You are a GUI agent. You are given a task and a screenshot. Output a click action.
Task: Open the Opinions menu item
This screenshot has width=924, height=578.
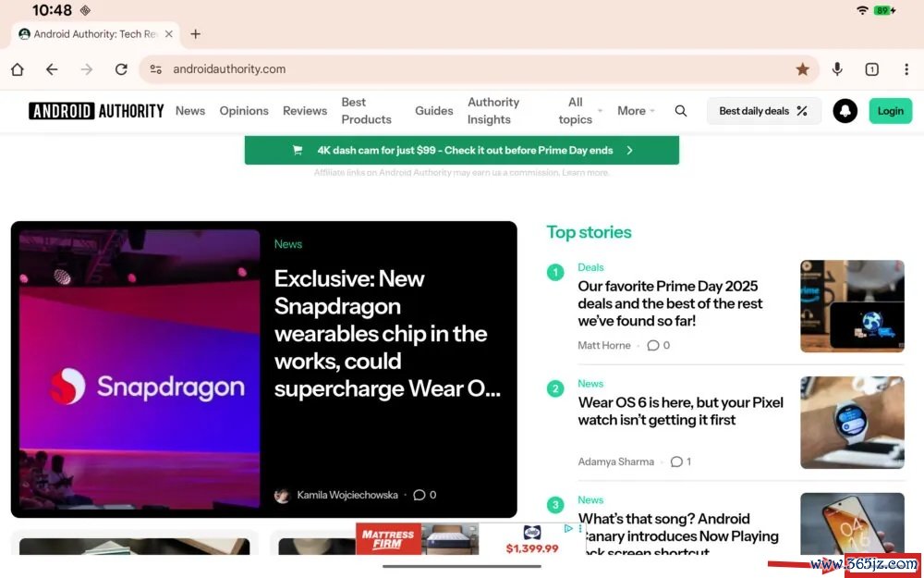(x=244, y=111)
